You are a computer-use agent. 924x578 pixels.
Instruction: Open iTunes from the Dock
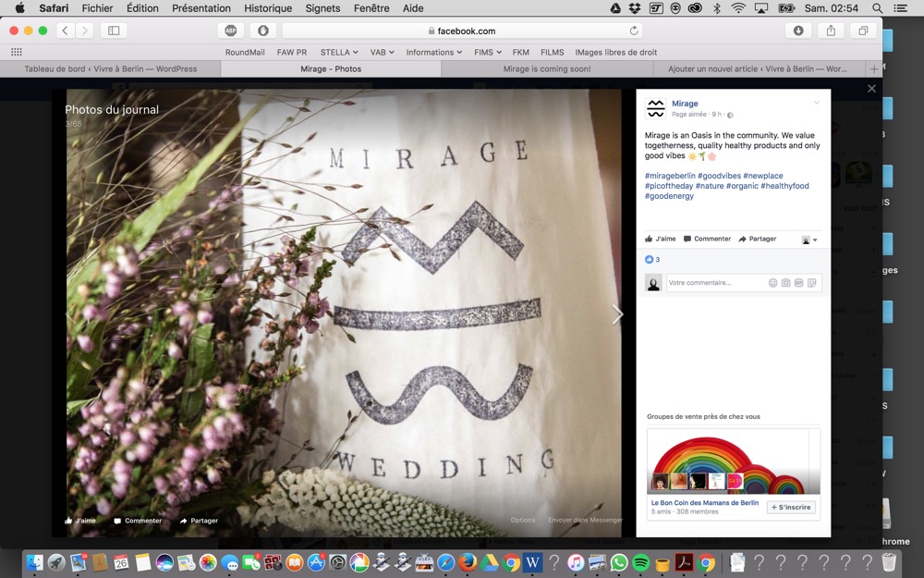[576, 562]
